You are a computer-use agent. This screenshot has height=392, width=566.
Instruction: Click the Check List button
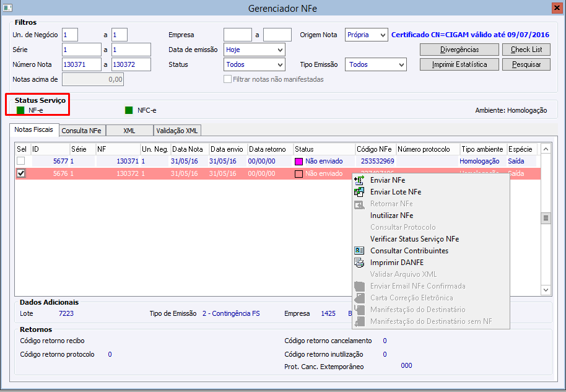[526, 50]
